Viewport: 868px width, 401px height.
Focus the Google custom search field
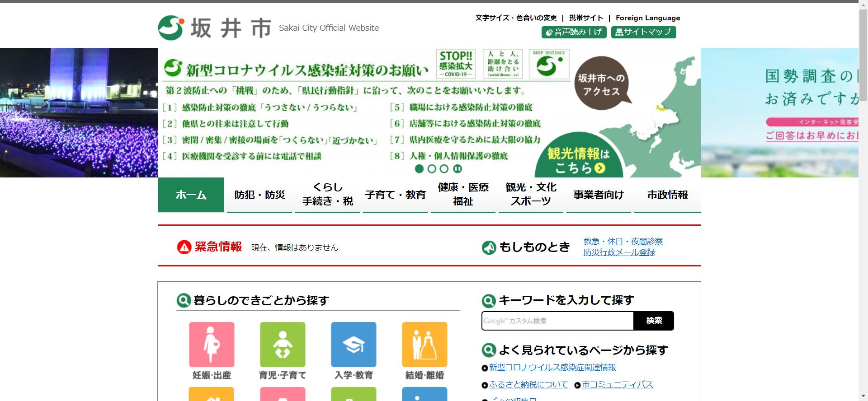tap(557, 321)
